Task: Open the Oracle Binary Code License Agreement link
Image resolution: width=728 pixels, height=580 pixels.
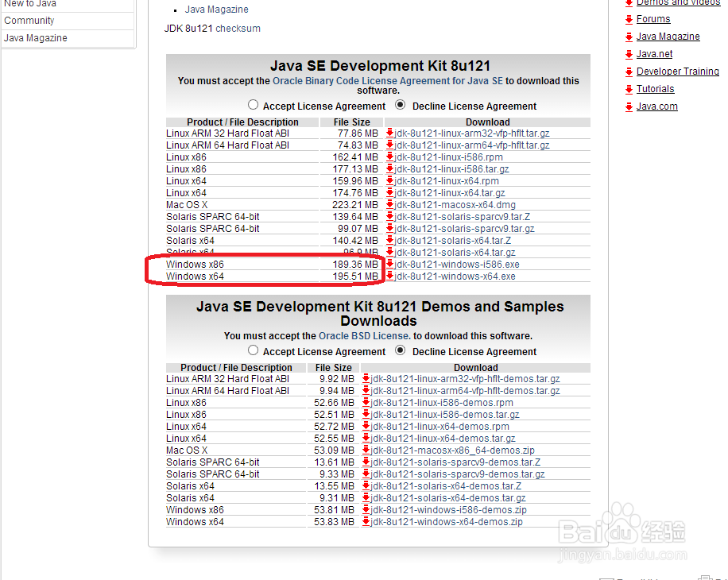Action: tap(388, 81)
